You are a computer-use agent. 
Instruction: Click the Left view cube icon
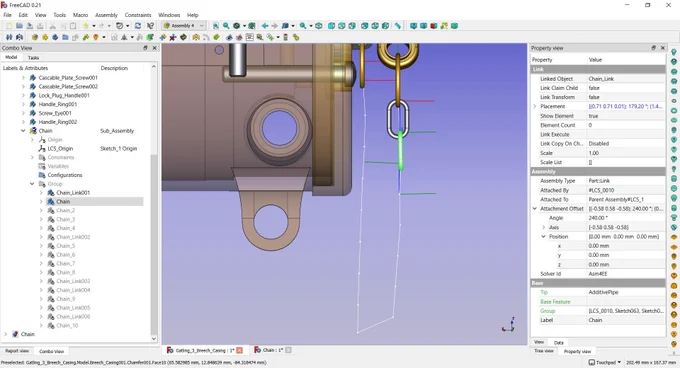coord(386,26)
